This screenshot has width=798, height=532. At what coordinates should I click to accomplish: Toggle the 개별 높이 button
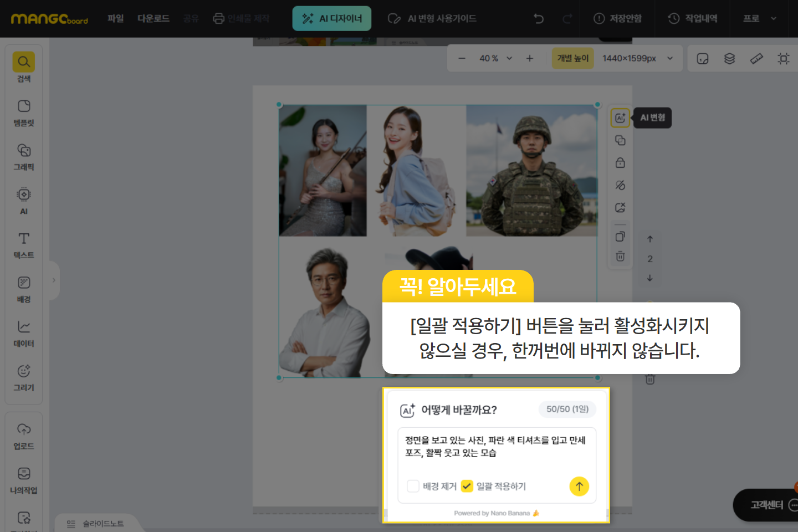[572, 58]
